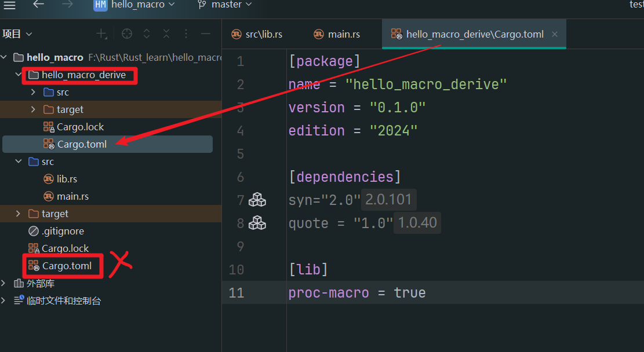Click the quote dependency gutter icon
The width and height of the screenshot is (644, 352).
(257, 223)
